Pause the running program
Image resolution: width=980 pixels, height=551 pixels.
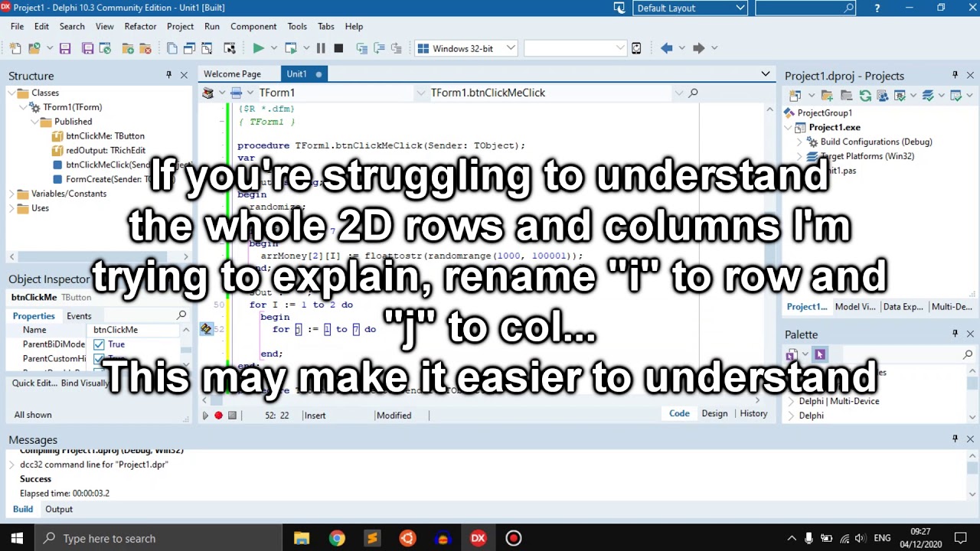[x=320, y=48]
